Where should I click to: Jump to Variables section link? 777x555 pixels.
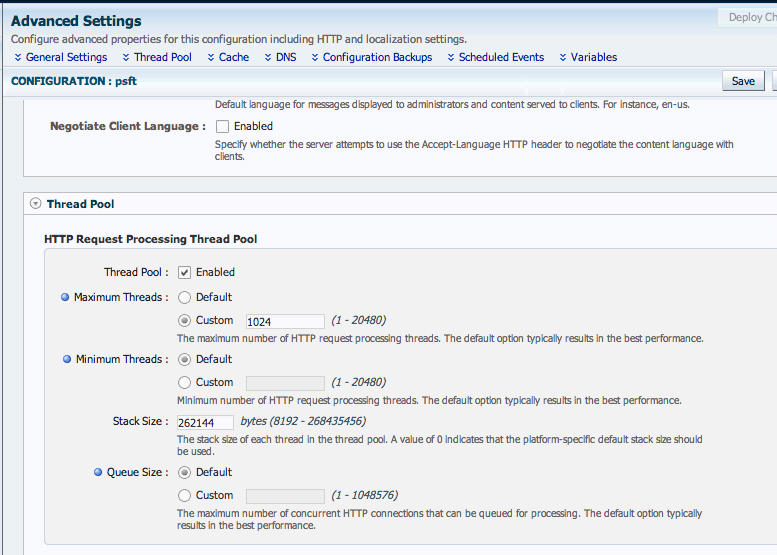(x=594, y=57)
